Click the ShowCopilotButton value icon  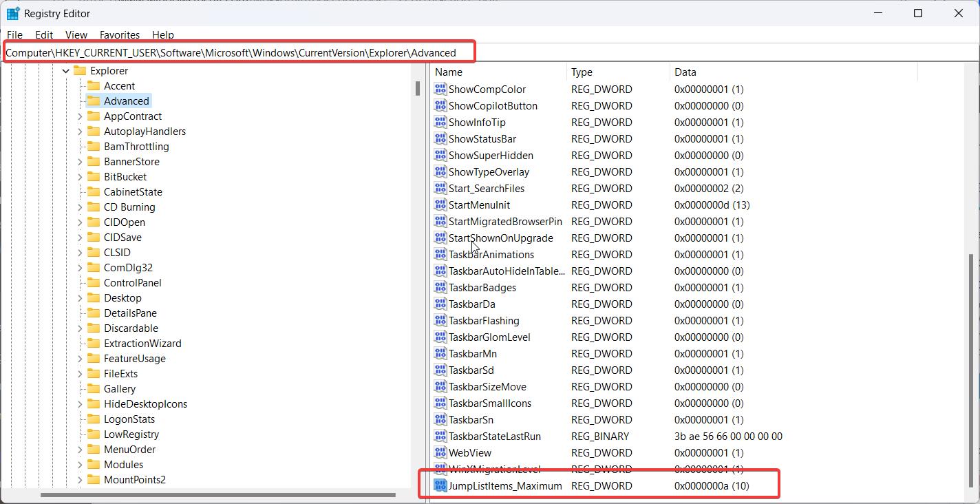pos(440,105)
